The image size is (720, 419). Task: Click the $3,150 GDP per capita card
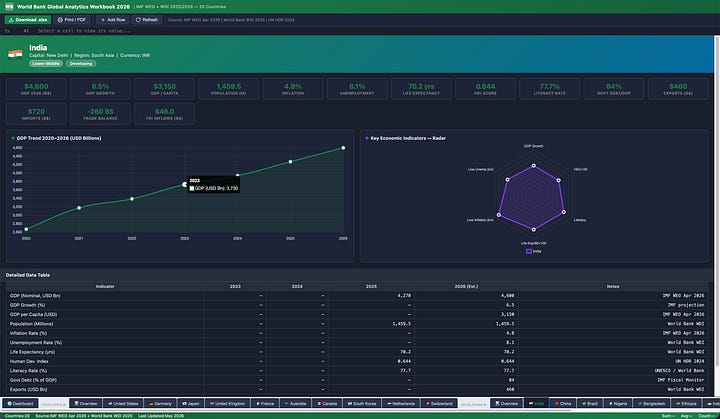(164, 89)
